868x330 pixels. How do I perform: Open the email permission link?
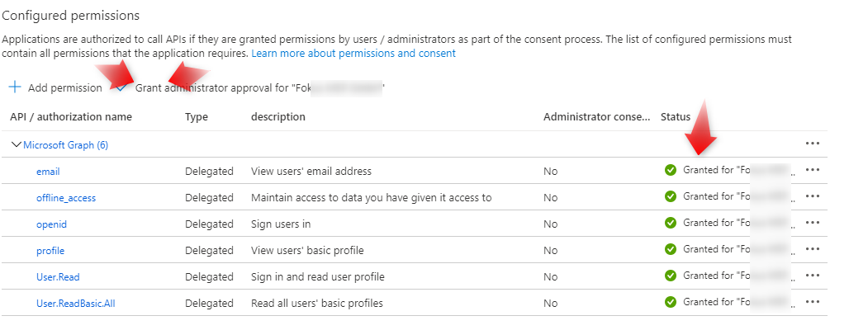48,172
